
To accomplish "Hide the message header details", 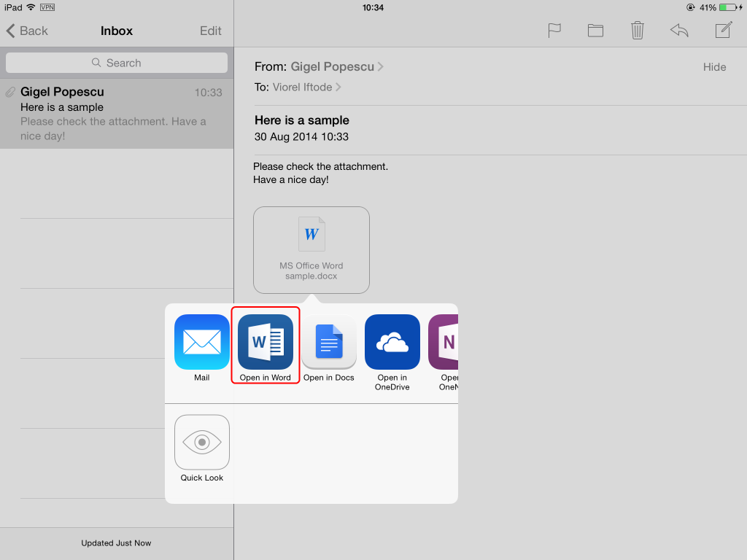I will [715, 67].
